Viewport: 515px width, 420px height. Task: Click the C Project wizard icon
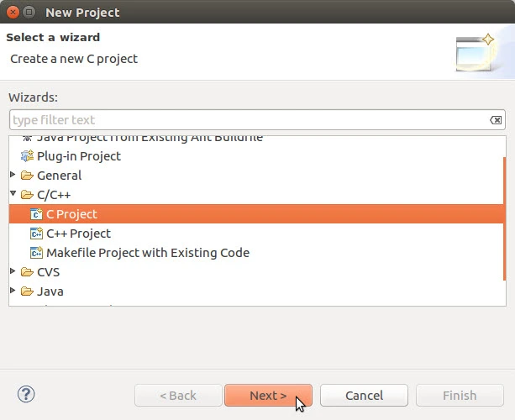[36, 214]
